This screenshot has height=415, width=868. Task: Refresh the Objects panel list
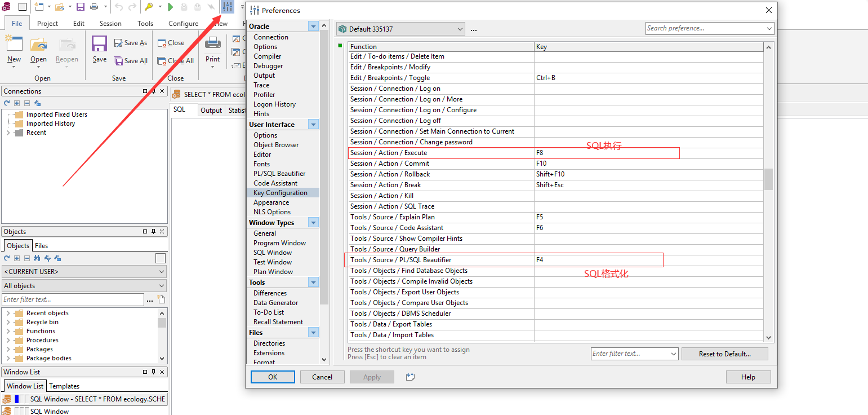(x=7, y=258)
